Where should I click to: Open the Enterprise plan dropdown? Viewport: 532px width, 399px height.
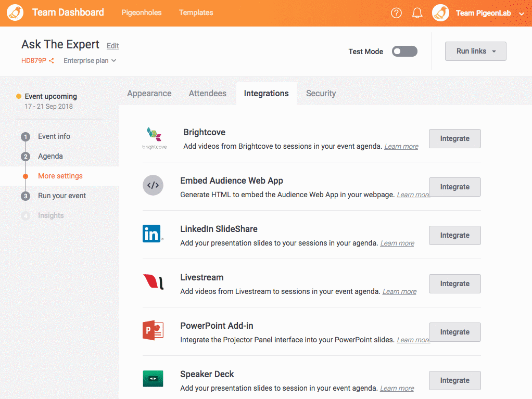(x=90, y=61)
